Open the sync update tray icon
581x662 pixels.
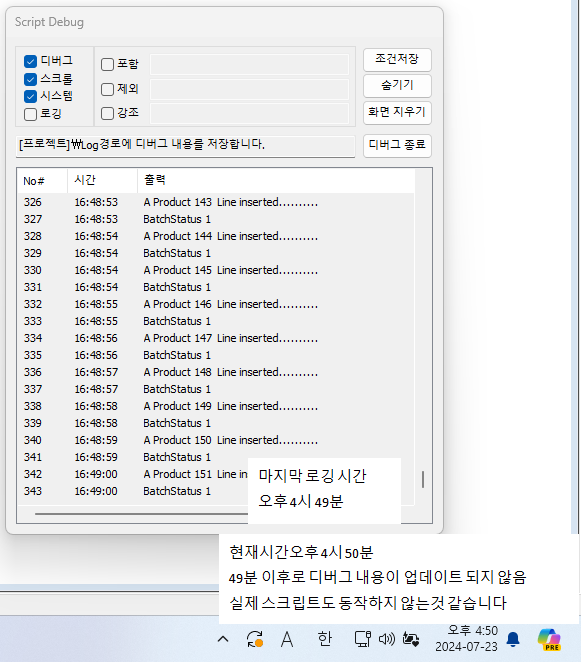(x=255, y=639)
